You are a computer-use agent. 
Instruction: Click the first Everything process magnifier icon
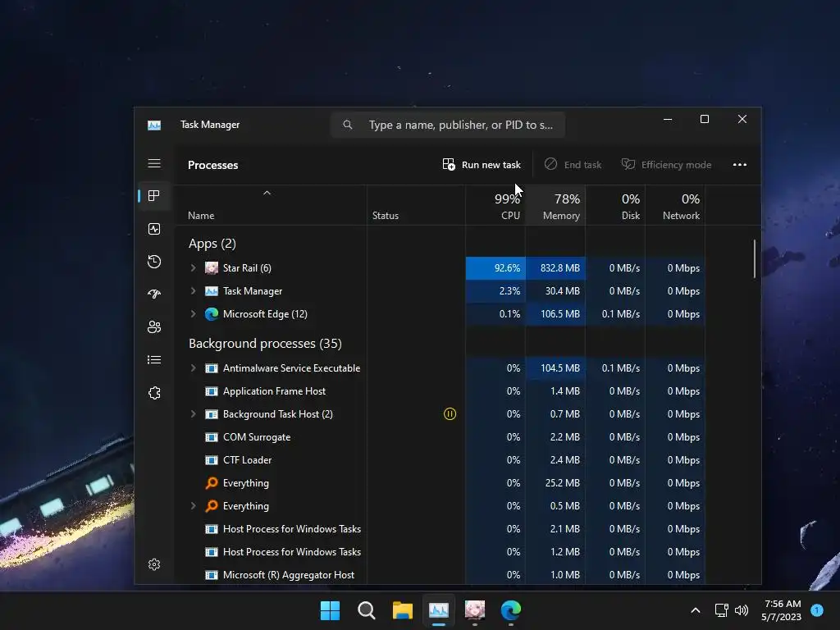click(x=212, y=483)
